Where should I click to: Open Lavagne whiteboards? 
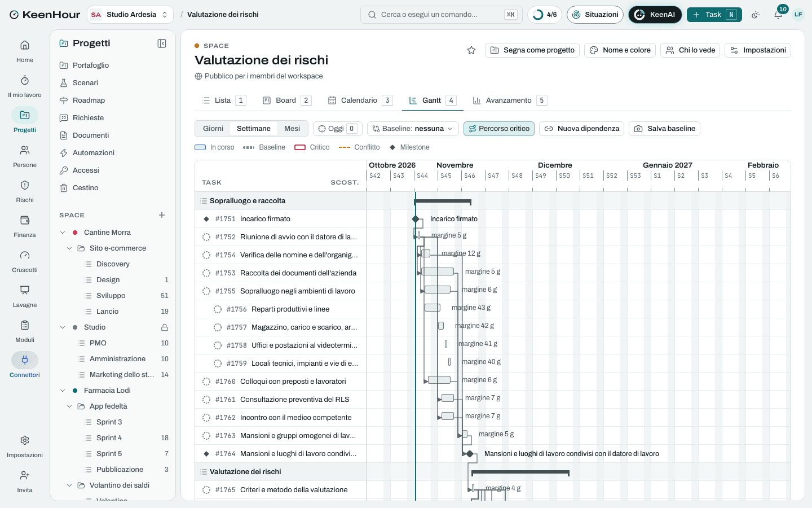pyautogui.click(x=25, y=296)
